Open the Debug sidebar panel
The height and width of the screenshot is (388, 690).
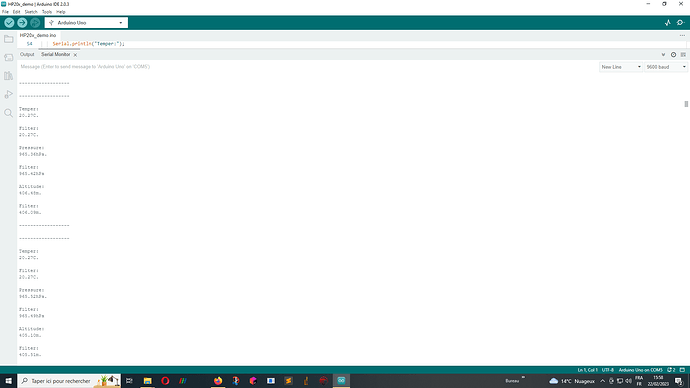tap(8, 95)
